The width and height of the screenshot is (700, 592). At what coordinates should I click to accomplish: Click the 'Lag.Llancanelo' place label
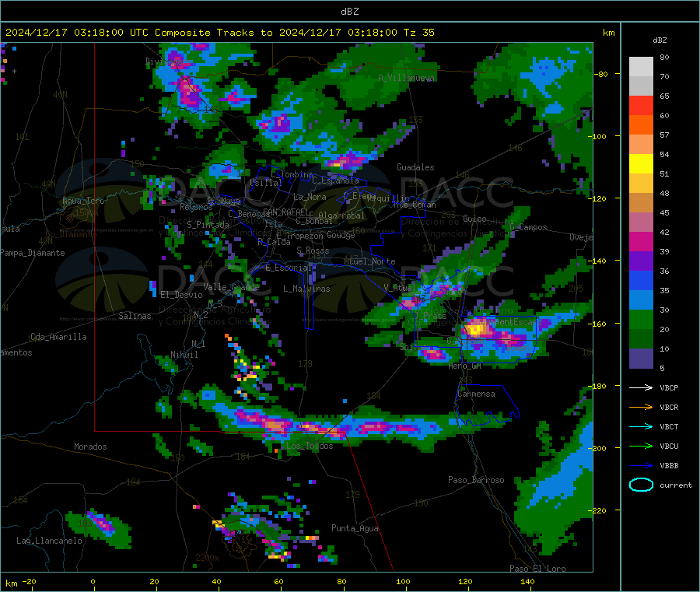[x=49, y=541]
